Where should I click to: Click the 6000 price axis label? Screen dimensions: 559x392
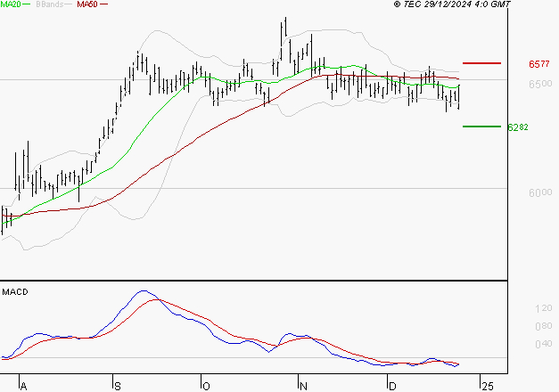tap(540, 192)
